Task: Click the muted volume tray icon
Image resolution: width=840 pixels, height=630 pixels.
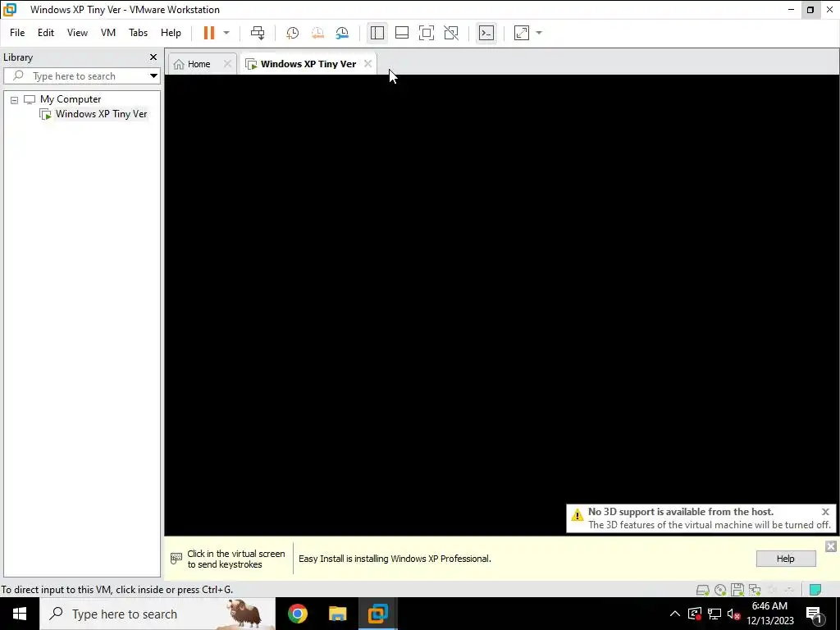Action: tap(734, 614)
